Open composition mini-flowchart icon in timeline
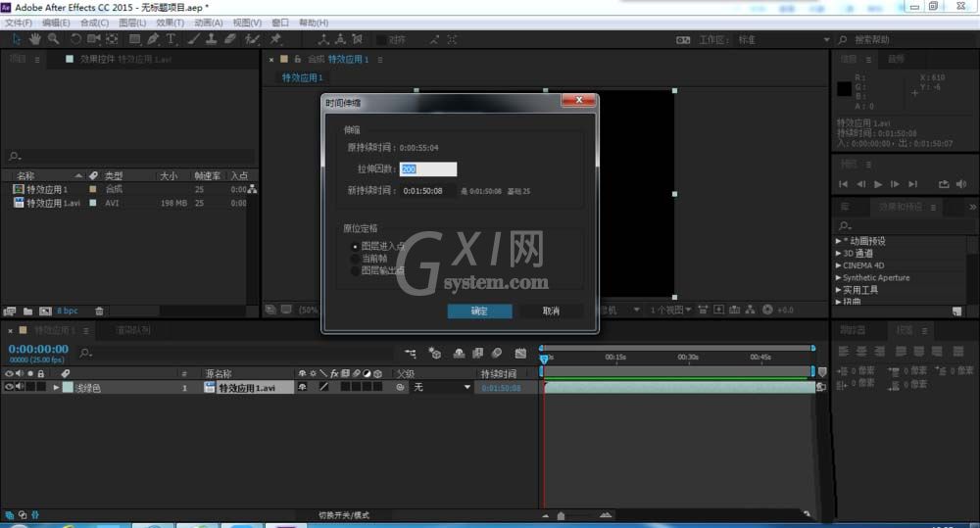The image size is (980, 528). pos(411,354)
